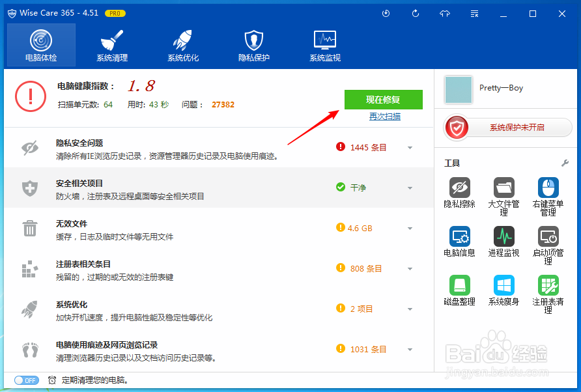581x392 pixels.
Task: Click the wrench icon beside 工具
Action: [565, 163]
